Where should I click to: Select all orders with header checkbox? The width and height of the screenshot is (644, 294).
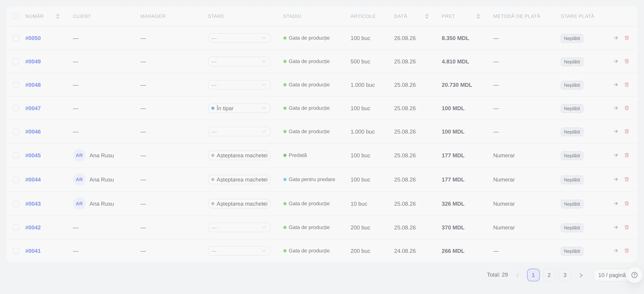tap(16, 16)
